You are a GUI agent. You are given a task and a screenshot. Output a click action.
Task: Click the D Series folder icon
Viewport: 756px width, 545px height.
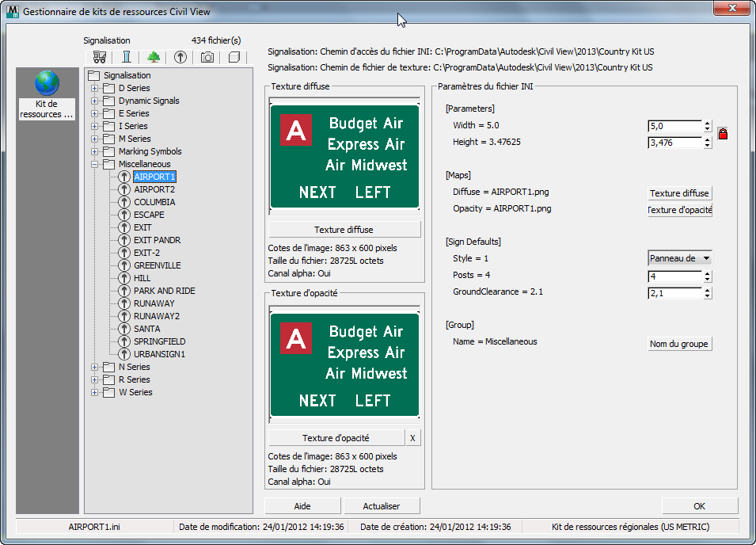tap(109, 88)
